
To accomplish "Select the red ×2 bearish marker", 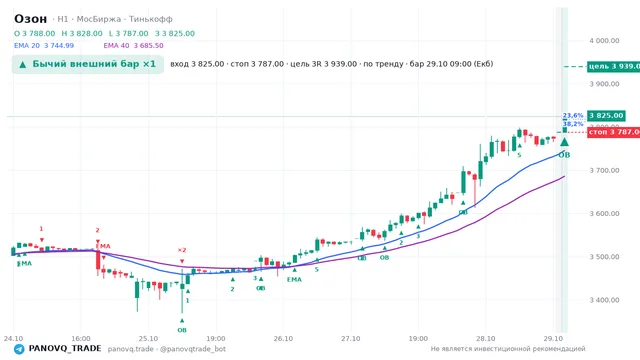I will point(182,250).
